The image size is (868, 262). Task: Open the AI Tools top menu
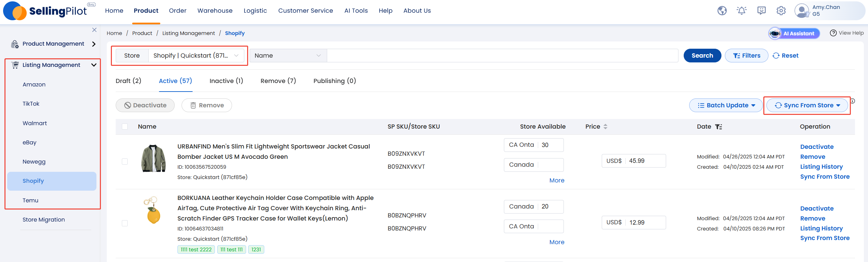pyautogui.click(x=356, y=11)
